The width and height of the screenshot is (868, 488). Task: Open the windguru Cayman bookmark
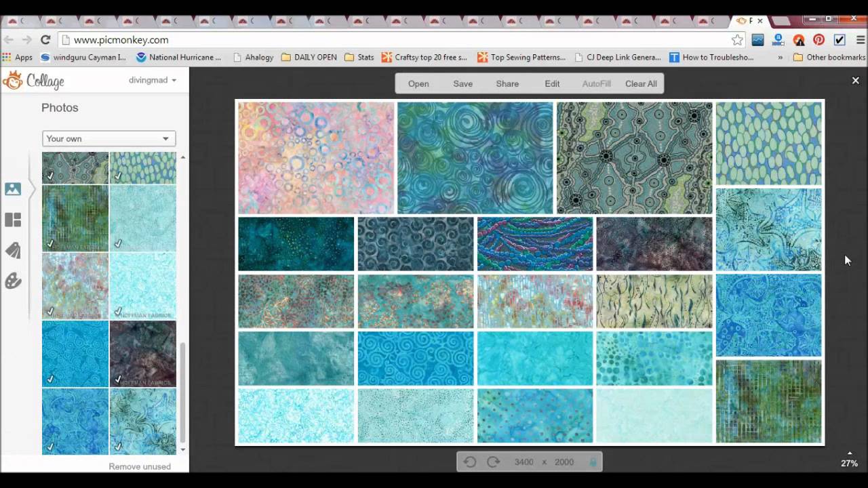[83, 58]
